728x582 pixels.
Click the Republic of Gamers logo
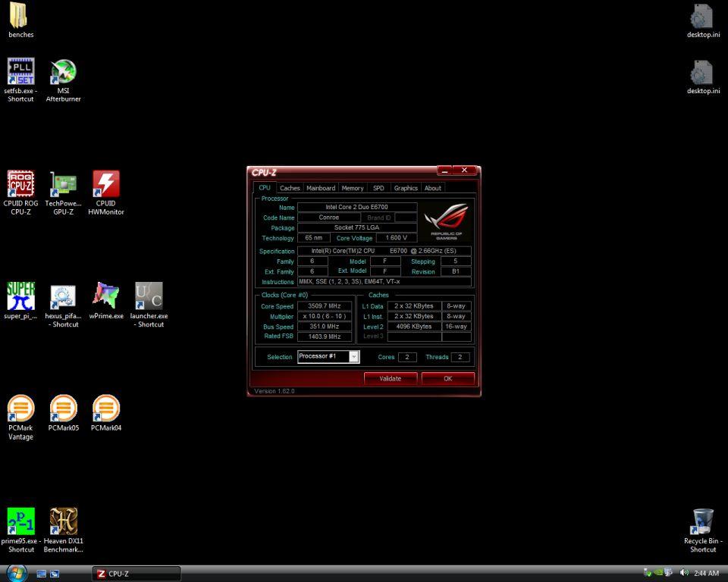pos(446,222)
